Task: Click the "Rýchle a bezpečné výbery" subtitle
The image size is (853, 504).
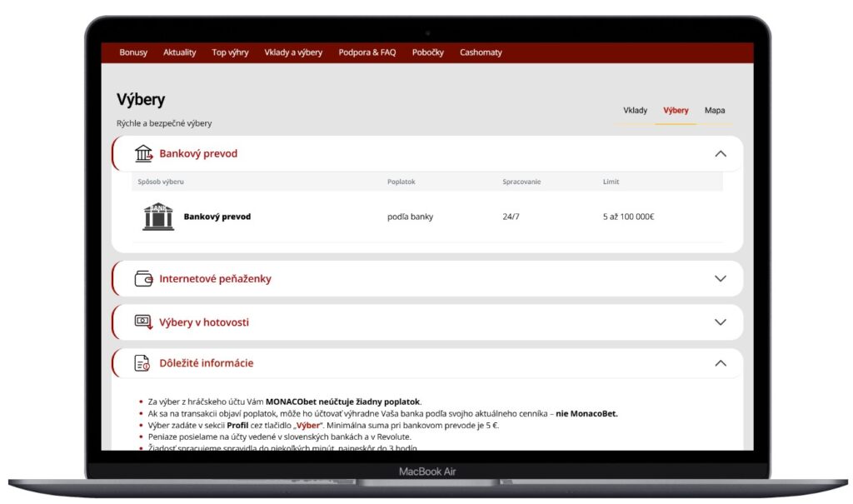Action: click(x=164, y=123)
